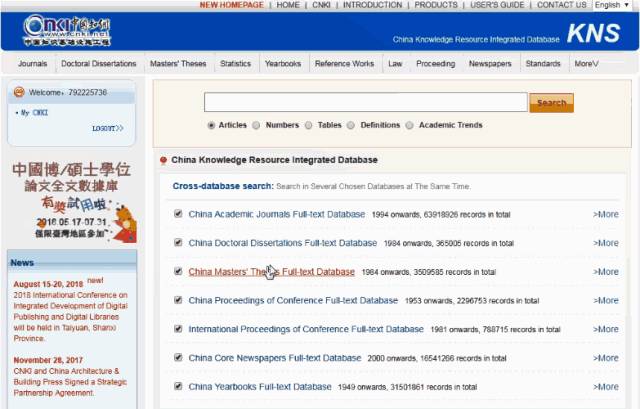Viewport: 640px width, 409px height.
Task: Click the LOGOFF arrow link
Action: point(108,128)
